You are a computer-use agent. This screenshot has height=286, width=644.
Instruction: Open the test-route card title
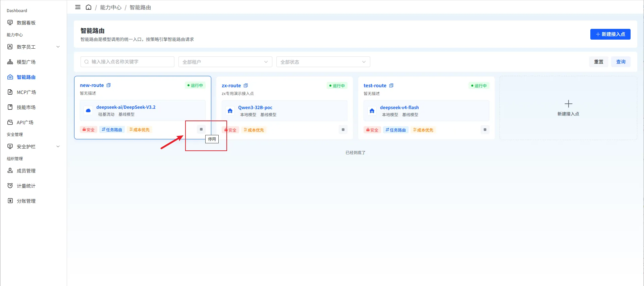(375, 86)
